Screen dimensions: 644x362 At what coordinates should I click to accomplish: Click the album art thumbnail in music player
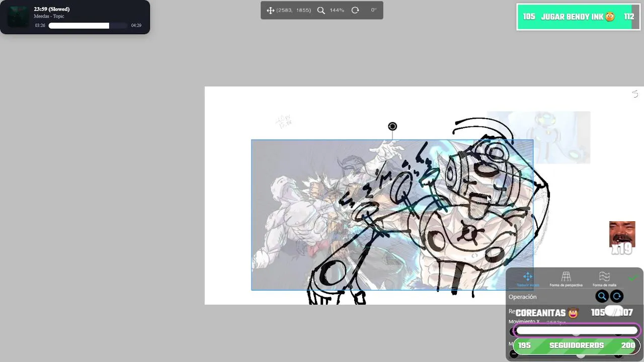pos(19,17)
